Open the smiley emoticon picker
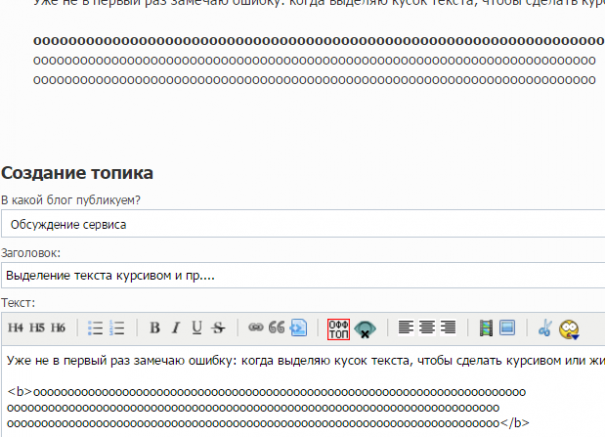Image resolution: width=605 pixels, height=437 pixels. point(570,328)
